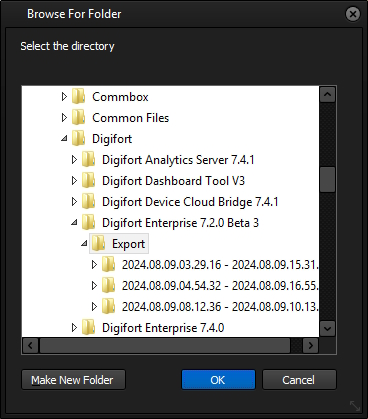Expand Digifort Analytics Server 7.4.1
368x419 pixels.
click(74, 160)
